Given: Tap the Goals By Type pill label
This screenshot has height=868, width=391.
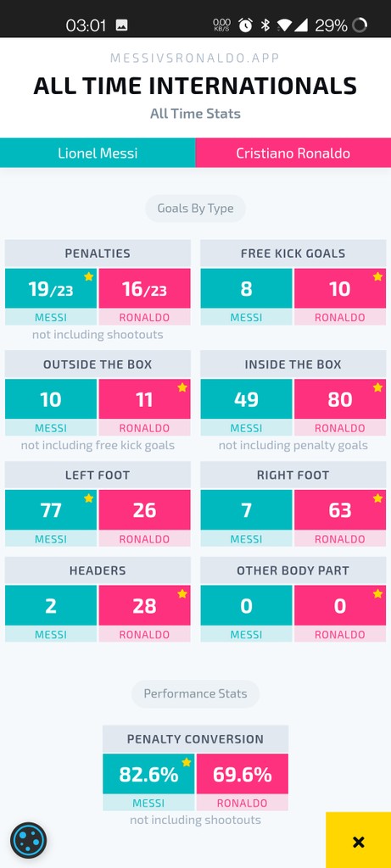Looking at the screenshot, I should tap(195, 209).
